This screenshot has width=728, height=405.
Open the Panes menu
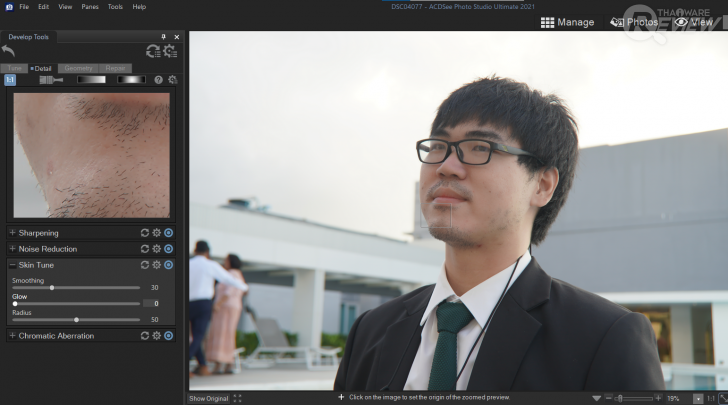pyautogui.click(x=90, y=7)
